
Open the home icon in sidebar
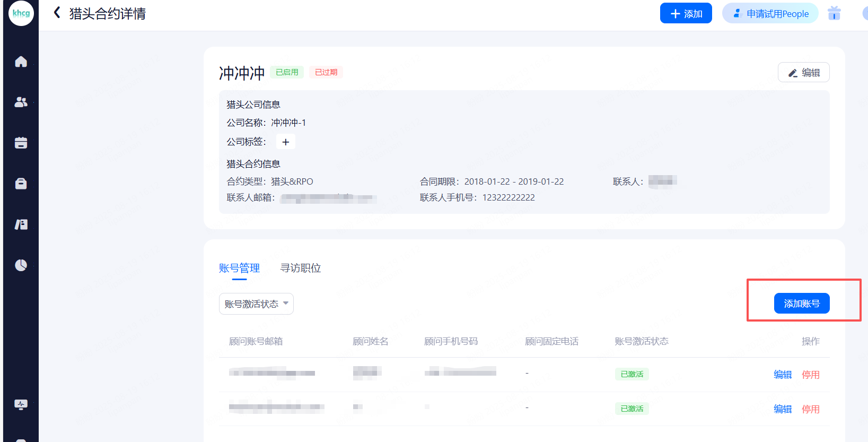point(21,62)
